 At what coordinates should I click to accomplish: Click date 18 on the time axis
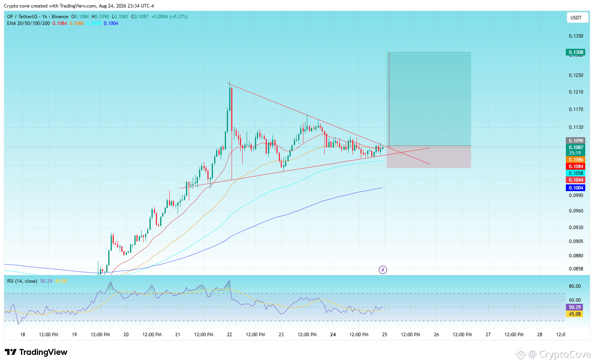[x=23, y=335]
